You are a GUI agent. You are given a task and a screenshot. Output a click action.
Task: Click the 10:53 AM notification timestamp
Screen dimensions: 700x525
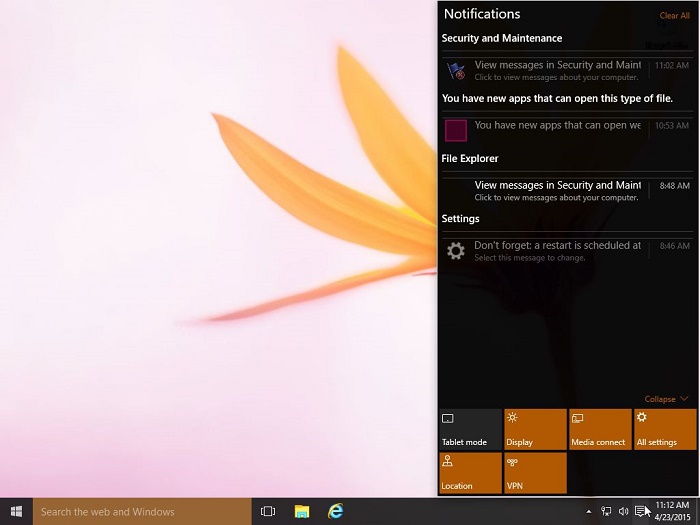pos(671,125)
